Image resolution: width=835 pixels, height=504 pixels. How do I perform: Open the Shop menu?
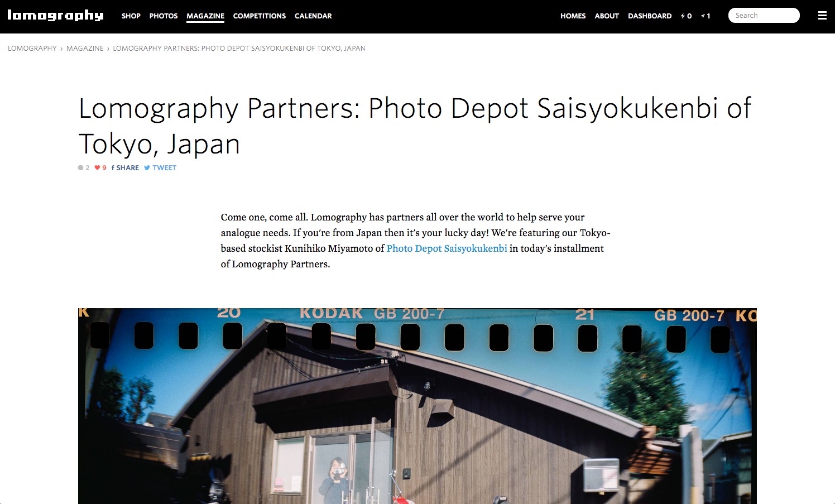click(x=131, y=16)
